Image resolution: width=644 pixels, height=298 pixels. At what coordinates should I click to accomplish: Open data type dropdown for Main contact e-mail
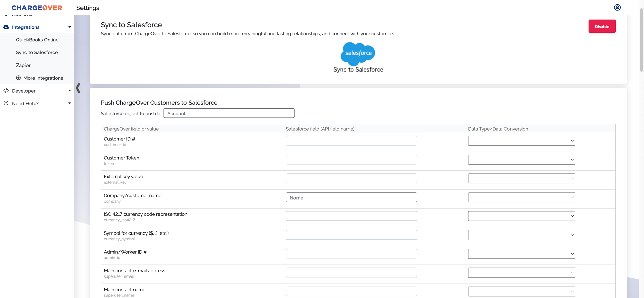[x=522, y=272]
